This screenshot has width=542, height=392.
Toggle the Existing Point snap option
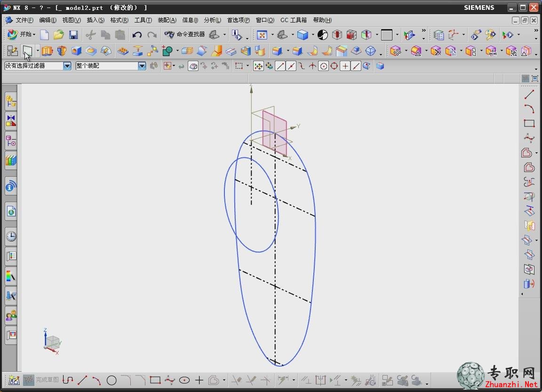click(345, 66)
